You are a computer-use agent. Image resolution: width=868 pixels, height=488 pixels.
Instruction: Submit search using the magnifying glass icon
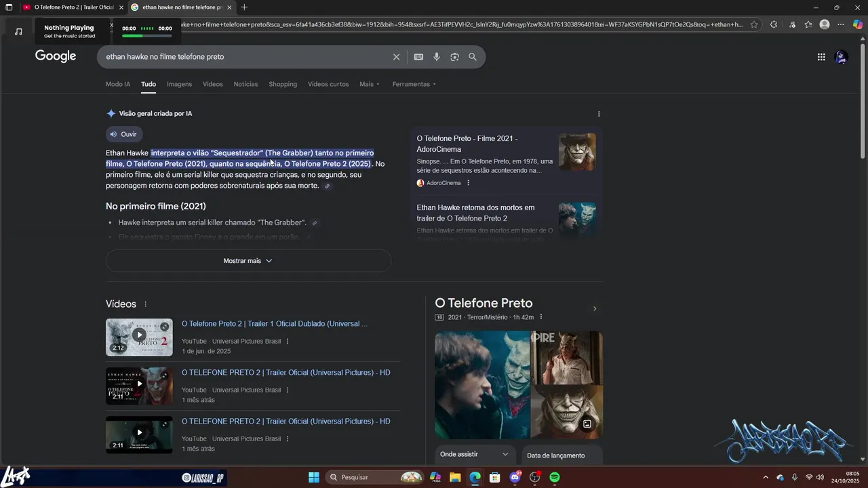[x=473, y=57]
